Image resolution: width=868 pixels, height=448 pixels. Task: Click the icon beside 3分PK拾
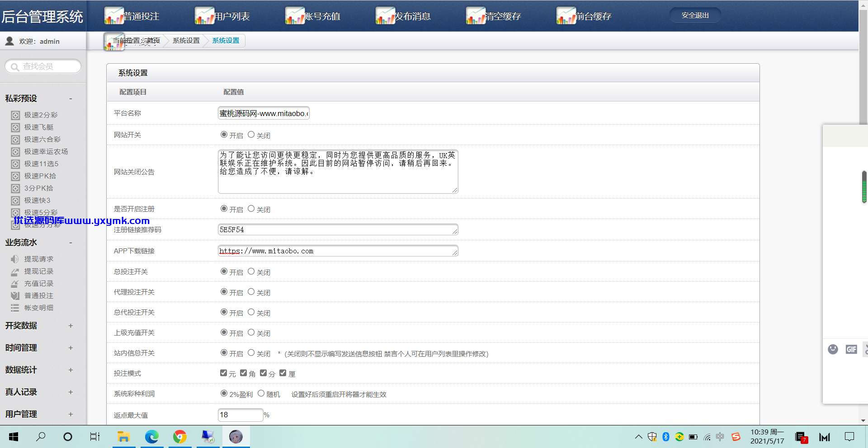(15, 188)
